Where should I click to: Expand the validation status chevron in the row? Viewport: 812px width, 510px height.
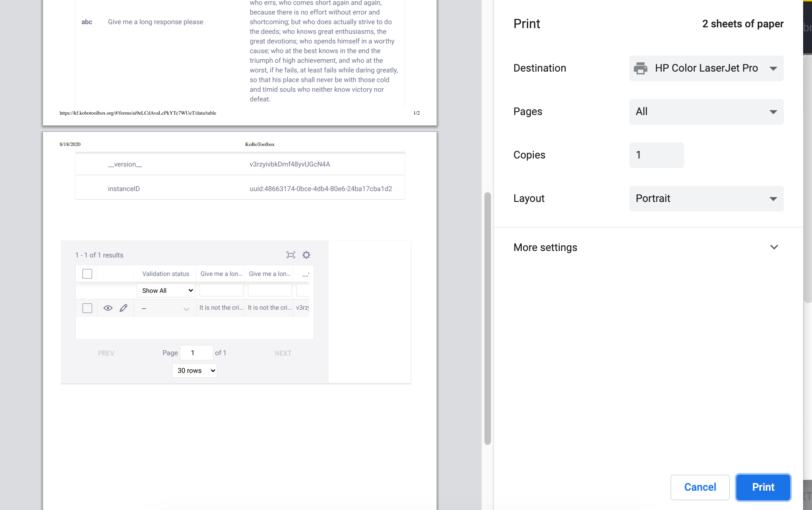[186, 309]
